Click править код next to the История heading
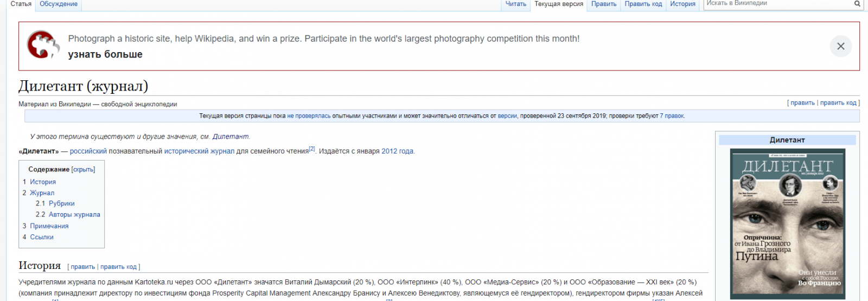Image resolution: width=868 pixels, height=301 pixels. 118,267
